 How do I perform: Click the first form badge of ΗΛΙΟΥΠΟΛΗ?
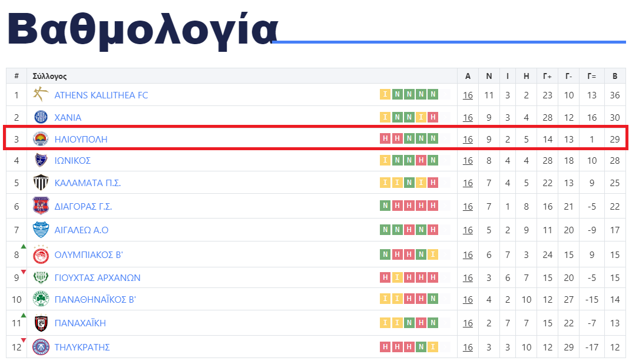pyautogui.click(x=385, y=138)
